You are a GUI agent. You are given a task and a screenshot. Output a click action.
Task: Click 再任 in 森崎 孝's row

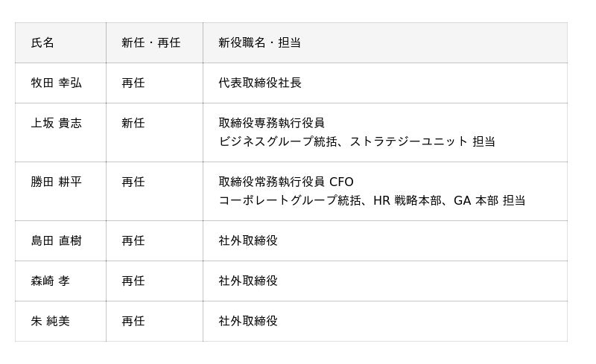tap(133, 281)
